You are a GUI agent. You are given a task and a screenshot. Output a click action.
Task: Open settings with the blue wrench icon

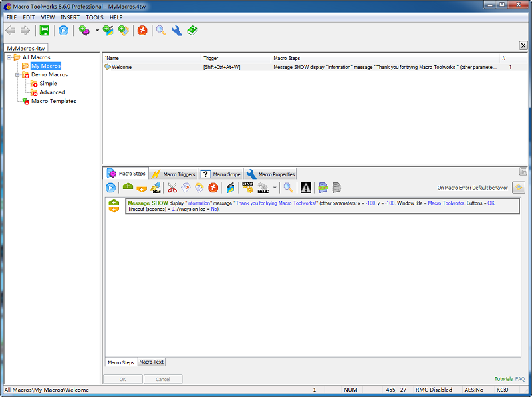pyautogui.click(x=176, y=30)
